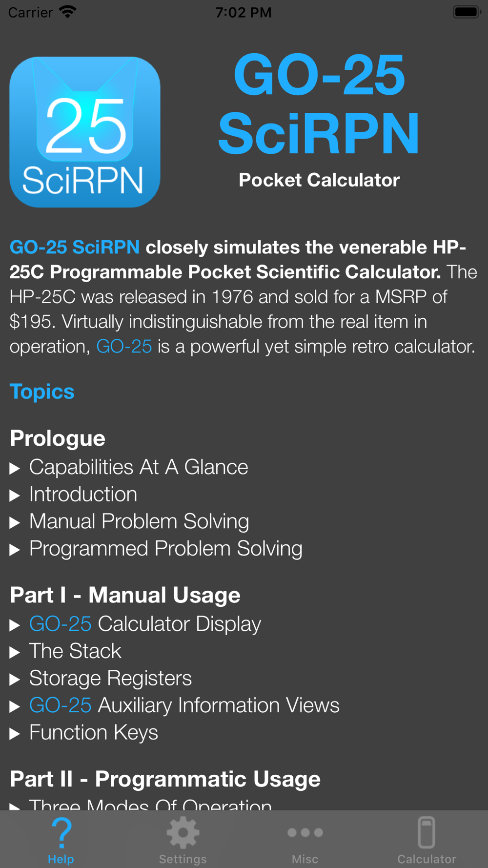Tap the Topics heading
Image resolution: width=488 pixels, height=868 pixels.
(42, 392)
